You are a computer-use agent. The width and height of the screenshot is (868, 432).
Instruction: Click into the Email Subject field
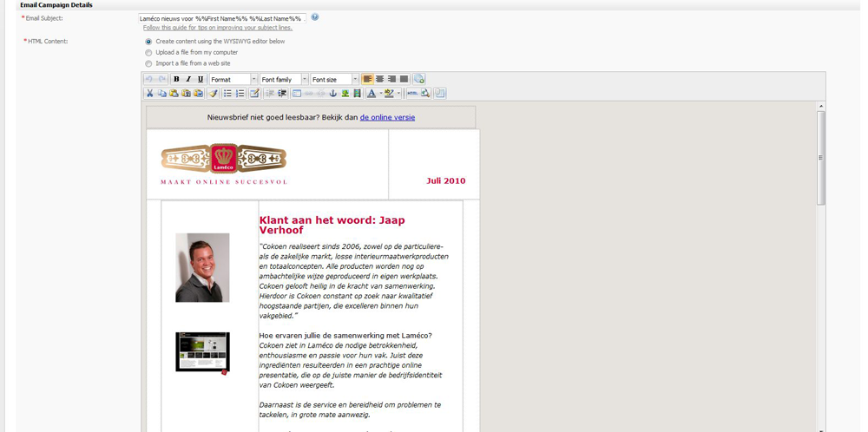[x=221, y=18]
